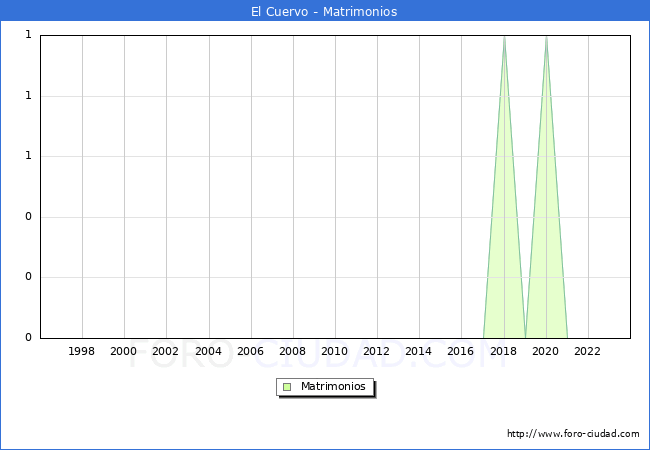Viewport: 650px width, 450px height.
Task: Click the 2010 year label
Action: [x=335, y=351]
